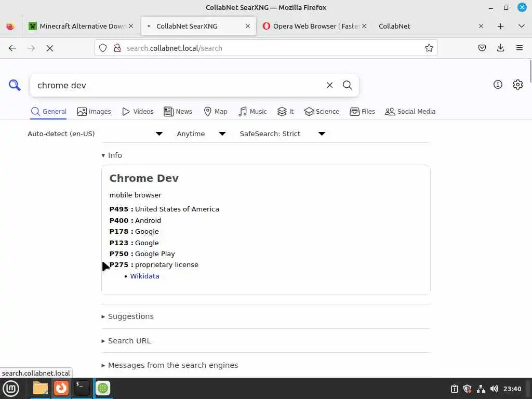Click the P495 United States of America row
This screenshot has width=532, height=399.
(x=164, y=209)
